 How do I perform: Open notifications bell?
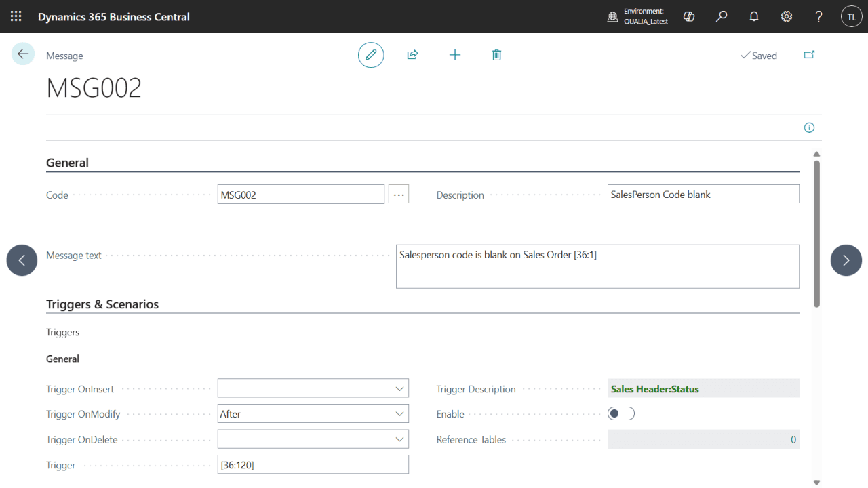(754, 16)
